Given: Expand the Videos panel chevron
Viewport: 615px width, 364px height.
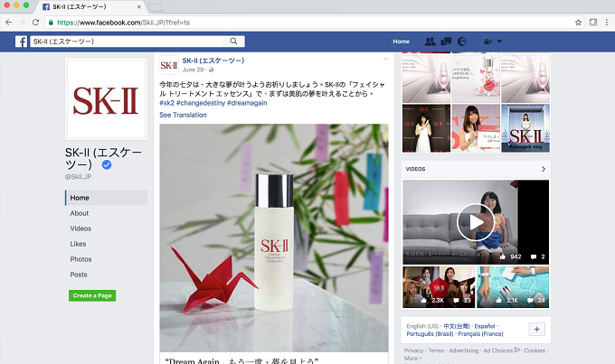Looking at the screenshot, I should [x=544, y=169].
